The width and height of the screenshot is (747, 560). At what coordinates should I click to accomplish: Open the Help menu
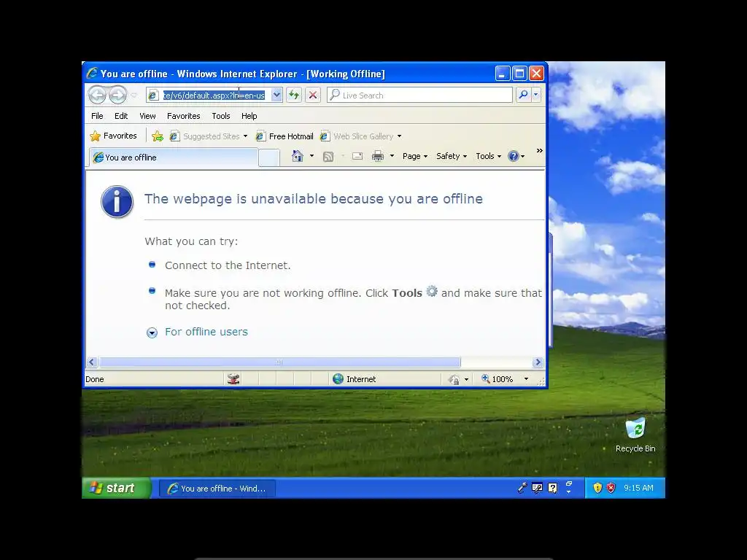tap(249, 116)
